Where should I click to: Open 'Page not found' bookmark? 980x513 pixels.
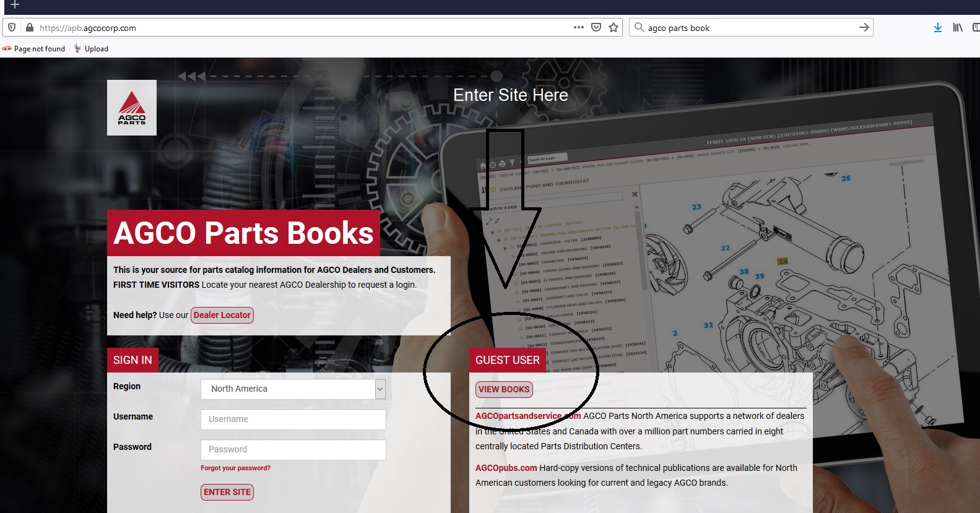click(x=34, y=49)
